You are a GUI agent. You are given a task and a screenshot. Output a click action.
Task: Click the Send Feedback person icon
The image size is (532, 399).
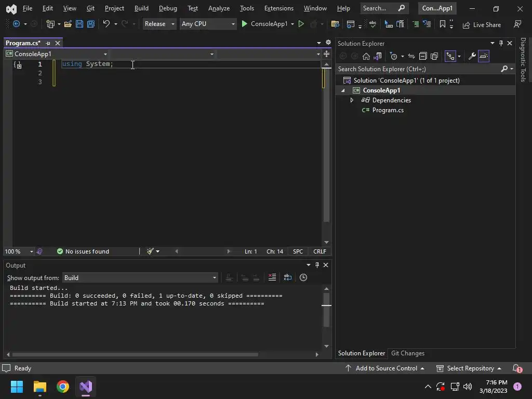[517, 24]
